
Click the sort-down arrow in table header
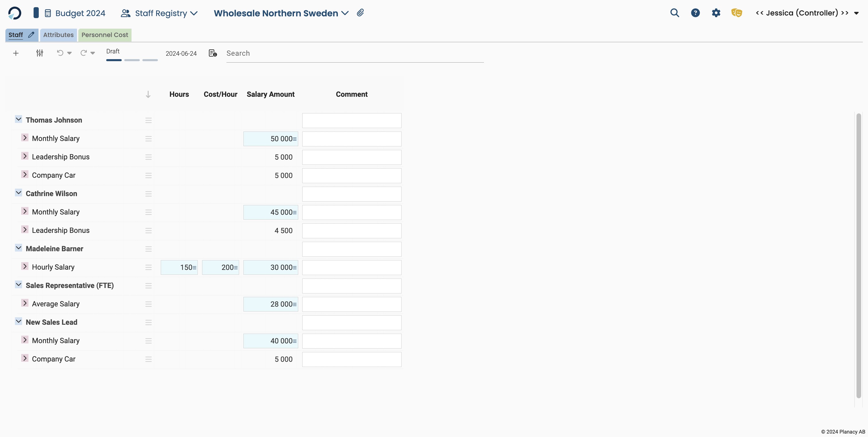coord(148,94)
